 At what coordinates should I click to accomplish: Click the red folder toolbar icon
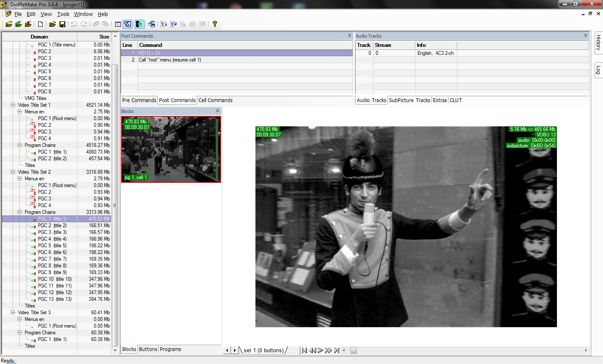(x=28, y=24)
